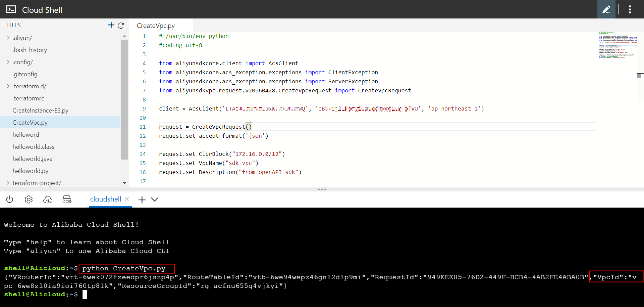
Task: Click the Cloud Shell terminal logo icon
Action: 11,9
